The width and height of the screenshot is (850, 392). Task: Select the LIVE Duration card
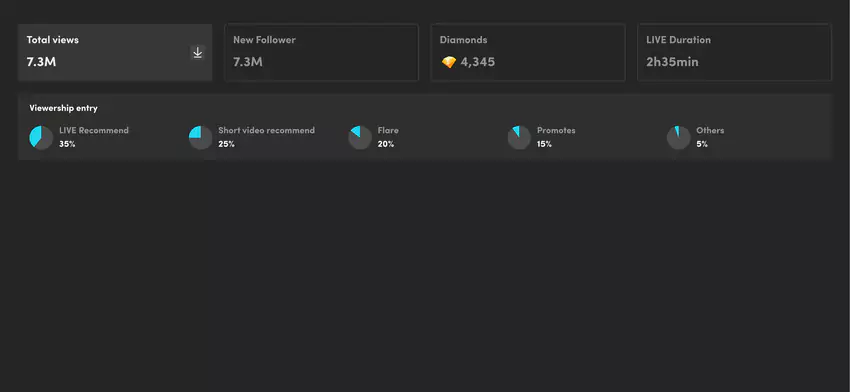[x=735, y=53]
